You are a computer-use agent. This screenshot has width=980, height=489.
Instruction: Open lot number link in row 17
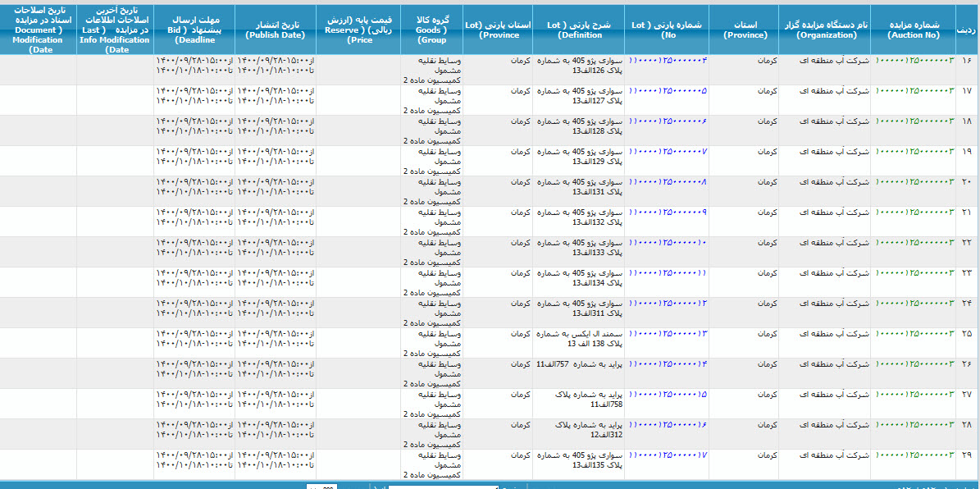click(668, 91)
